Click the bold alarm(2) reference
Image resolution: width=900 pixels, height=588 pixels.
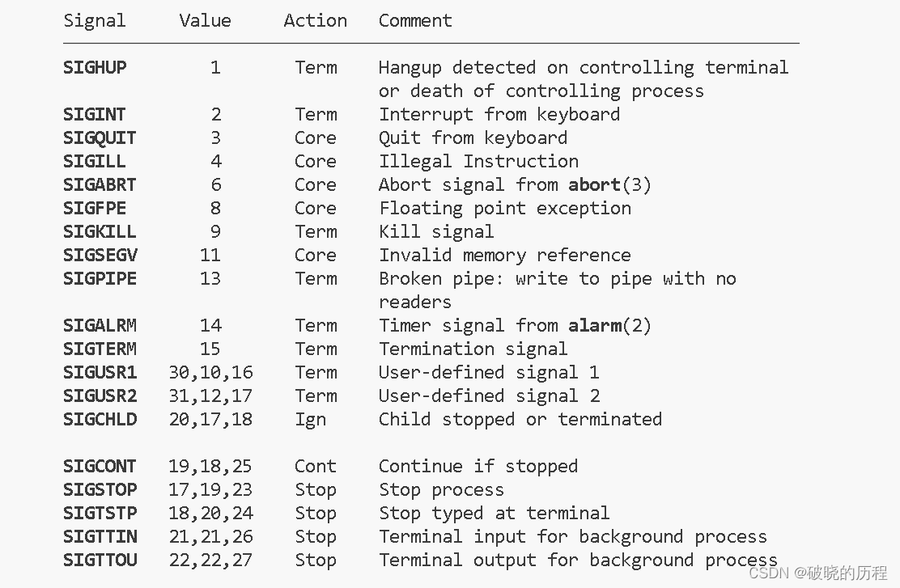[609, 326]
